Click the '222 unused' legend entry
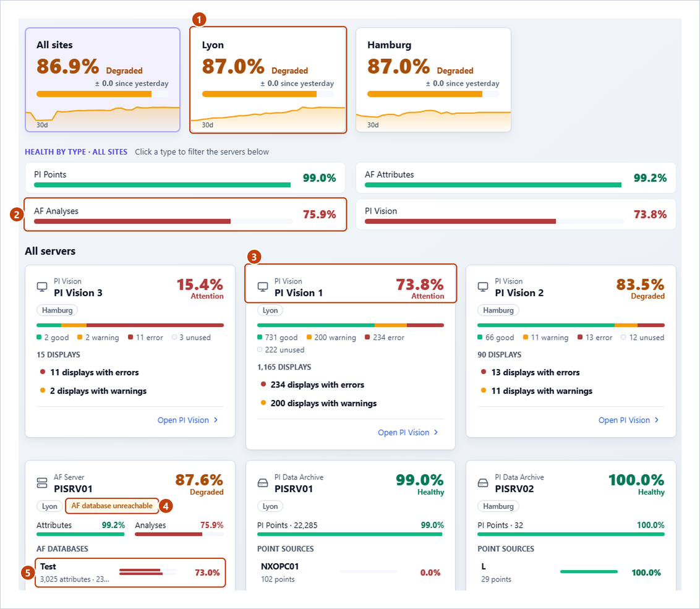 tap(281, 350)
